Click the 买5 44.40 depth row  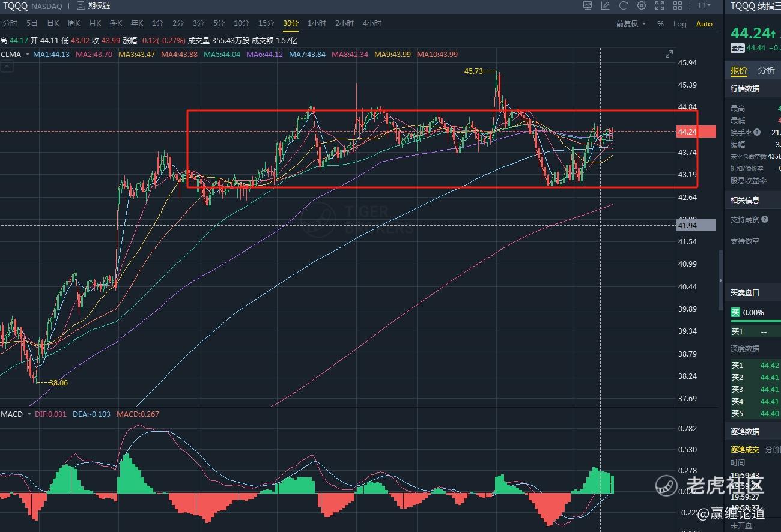point(755,413)
